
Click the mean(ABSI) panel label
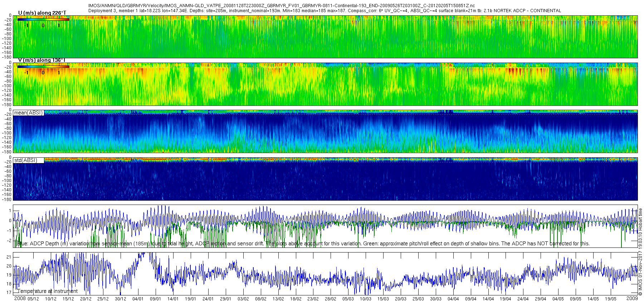pos(28,113)
